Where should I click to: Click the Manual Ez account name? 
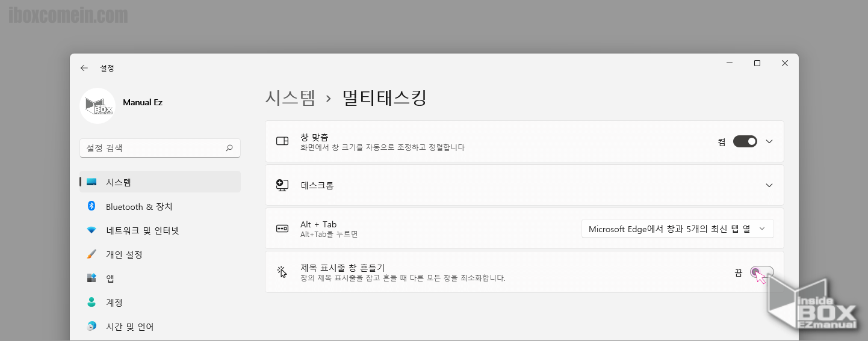[x=143, y=102]
